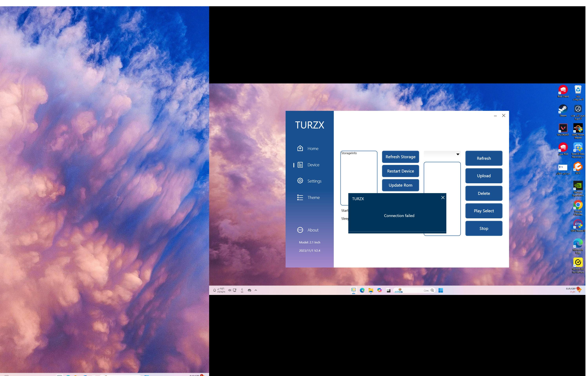
Task: Click the OneDrive cloud icon in the tray
Action: click(x=250, y=290)
